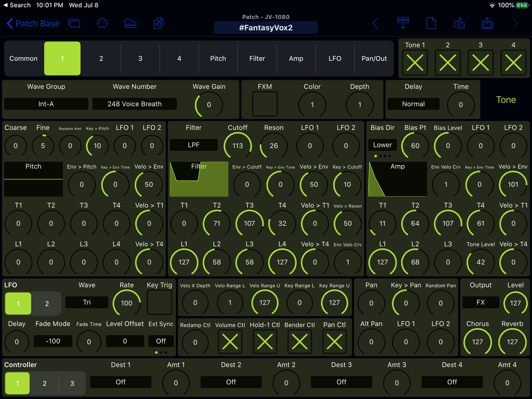This screenshot has width=532, height=399.
Task: Select Controller 3 segment
Action: [72, 383]
